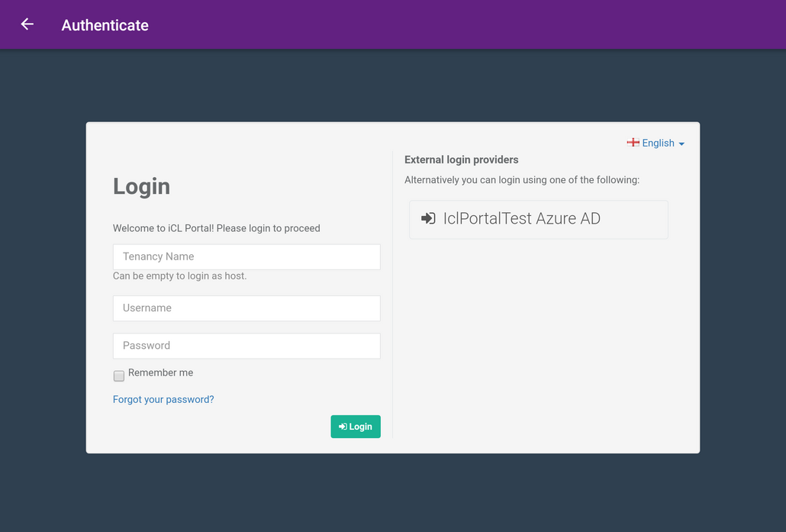Click the Remember me label text
786x532 pixels.
tap(160, 372)
